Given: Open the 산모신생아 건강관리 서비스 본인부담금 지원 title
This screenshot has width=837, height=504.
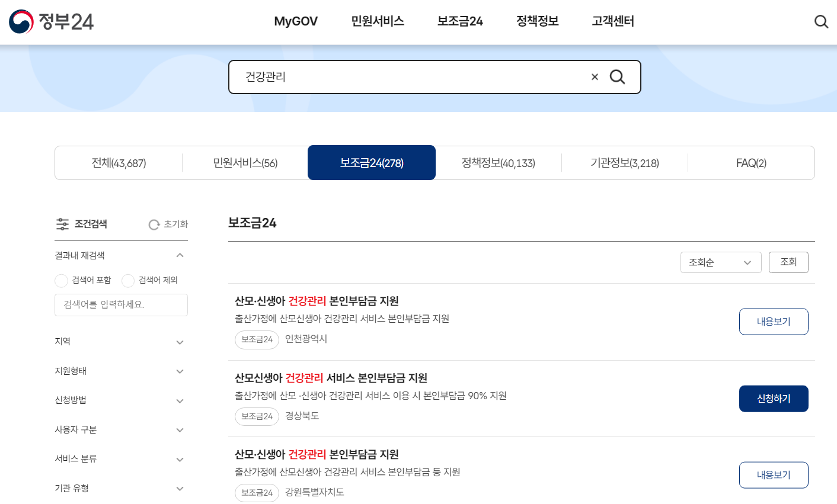Looking at the screenshot, I should click(x=331, y=378).
